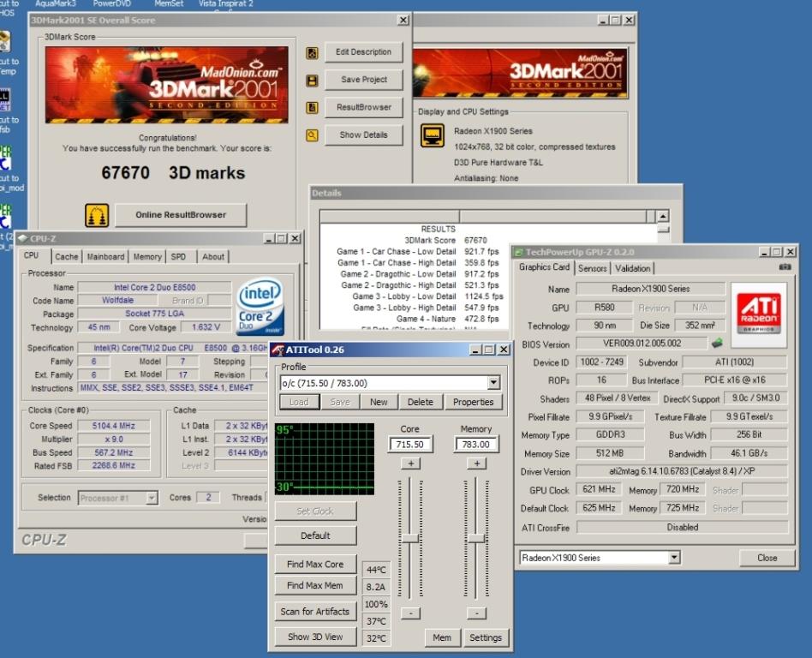Open the SPD tab in CPU-Z
Image resolution: width=812 pixels, height=658 pixels.
pos(179,256)
